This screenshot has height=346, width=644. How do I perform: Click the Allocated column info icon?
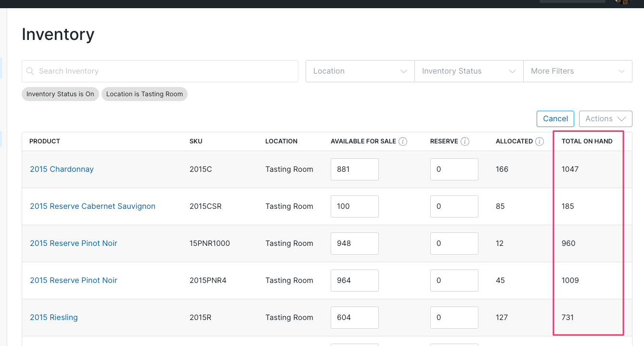coord(540,141)
